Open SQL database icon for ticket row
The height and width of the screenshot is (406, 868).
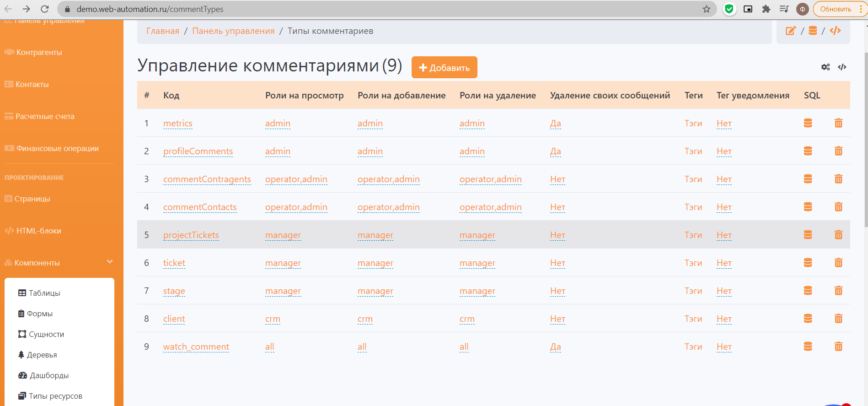(x=808, y=263)
